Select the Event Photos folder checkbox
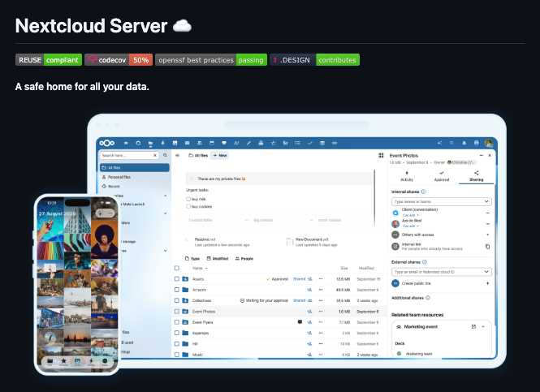The image size is (540, 392). [177, 312]
